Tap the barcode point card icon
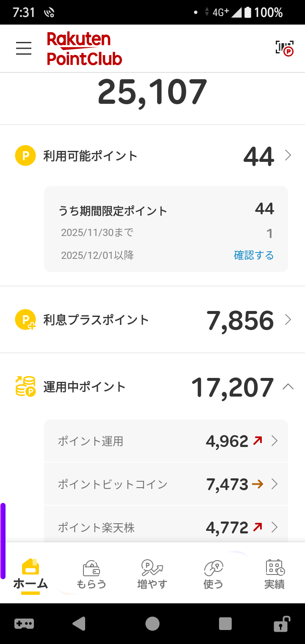The height and width of the screenshot is (644, 305). click(284, 48)
